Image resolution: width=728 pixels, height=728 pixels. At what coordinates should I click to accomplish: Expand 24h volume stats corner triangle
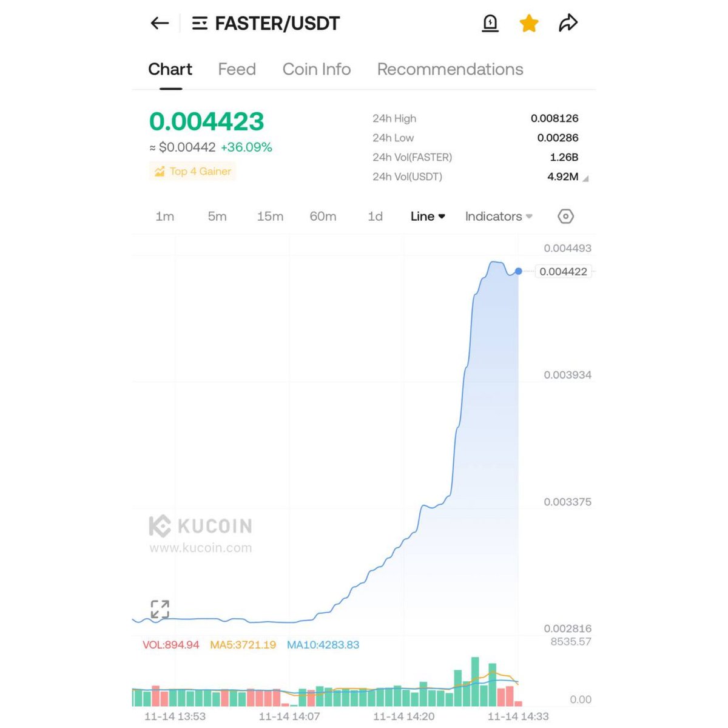point(585,178)
